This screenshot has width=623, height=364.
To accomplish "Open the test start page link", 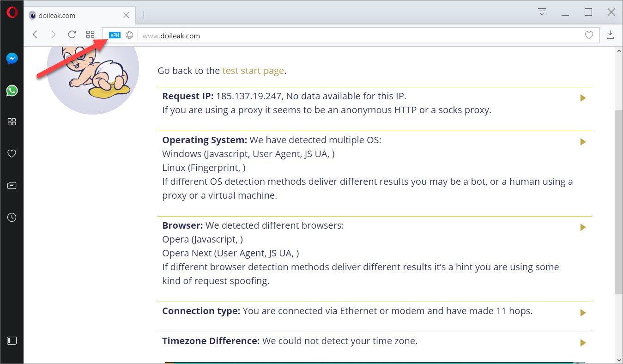I will point(253,71).
